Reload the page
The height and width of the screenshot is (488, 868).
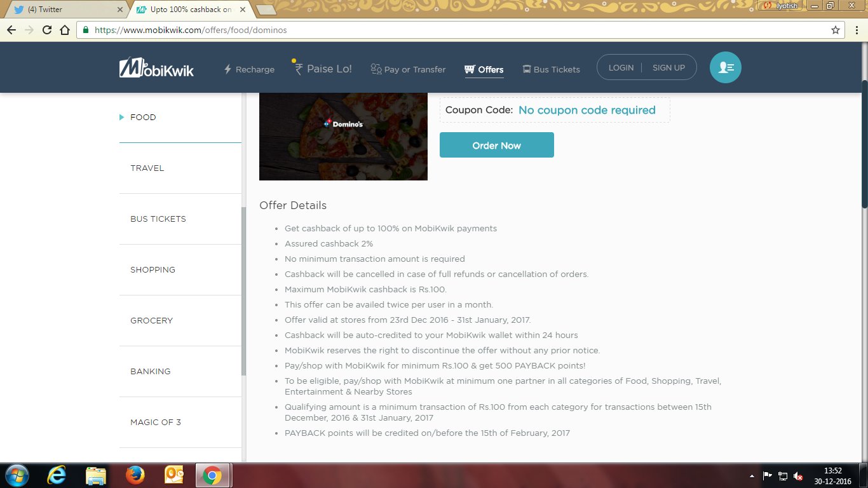coord(47,30)
